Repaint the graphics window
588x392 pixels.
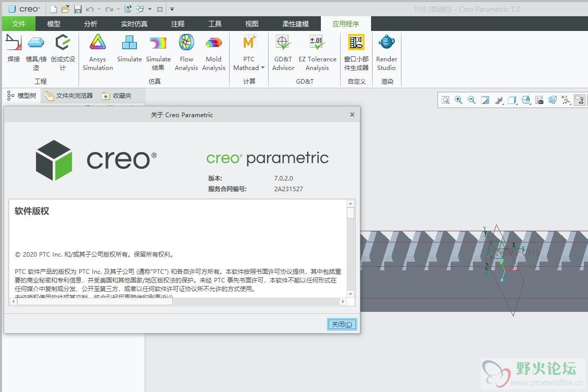pyautogui.click(x=485, y=100)
